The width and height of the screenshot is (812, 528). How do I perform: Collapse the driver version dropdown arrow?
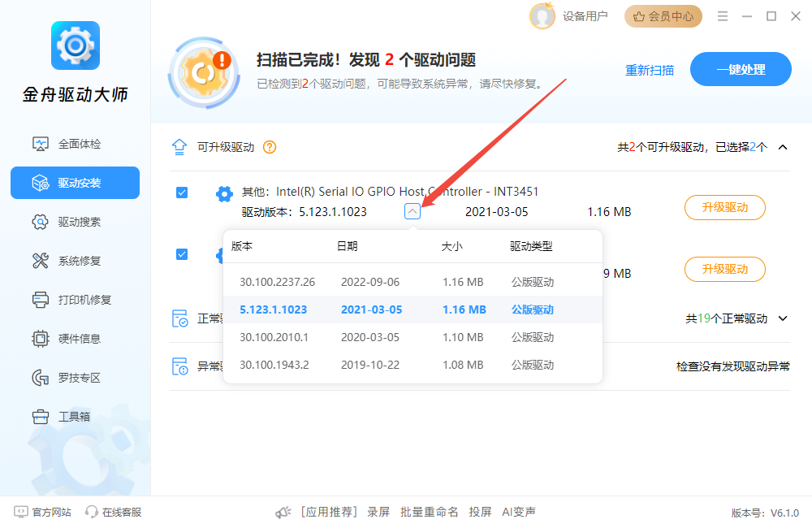tap(412, 211)
